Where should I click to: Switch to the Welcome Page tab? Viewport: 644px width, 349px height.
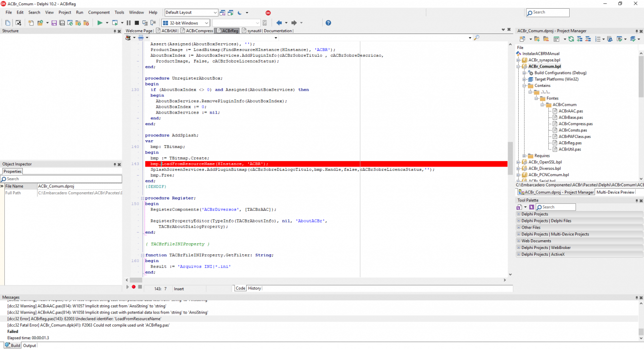139,31
